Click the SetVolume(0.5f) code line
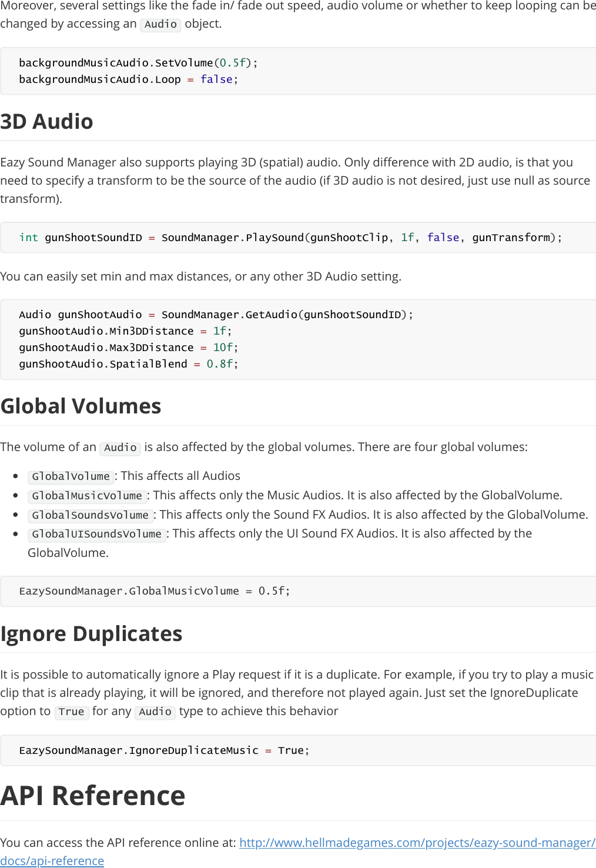Screen dimensions: 596x868 (138, 63)
